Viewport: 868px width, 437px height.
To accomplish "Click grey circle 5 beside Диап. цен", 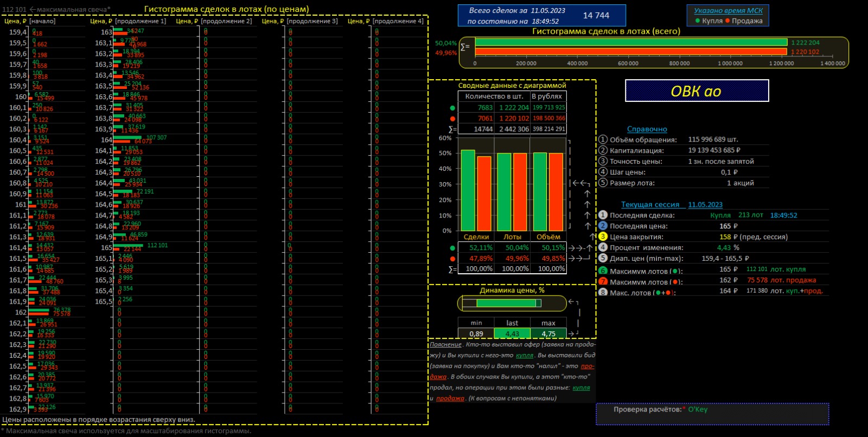I will pyautogui.click(x=603, y=258).
